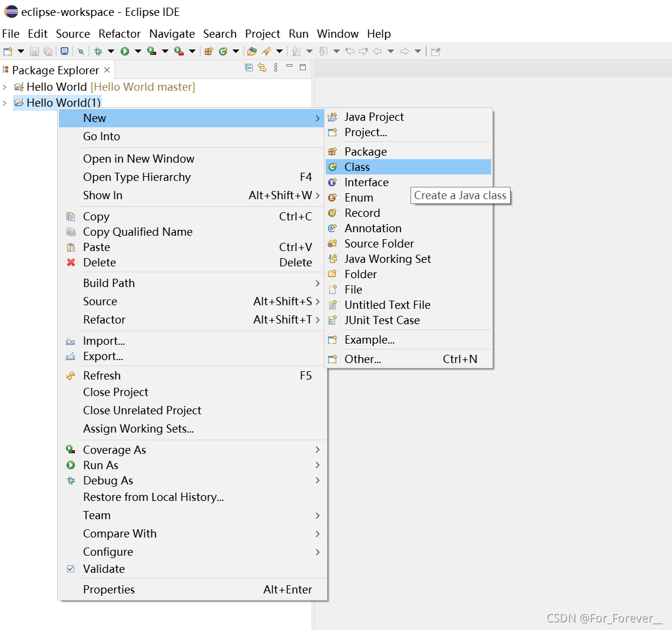This screenshot has height=630, width=672.
Task: Click Open Type Hierarchy menu entry
Action: (192, 177)
